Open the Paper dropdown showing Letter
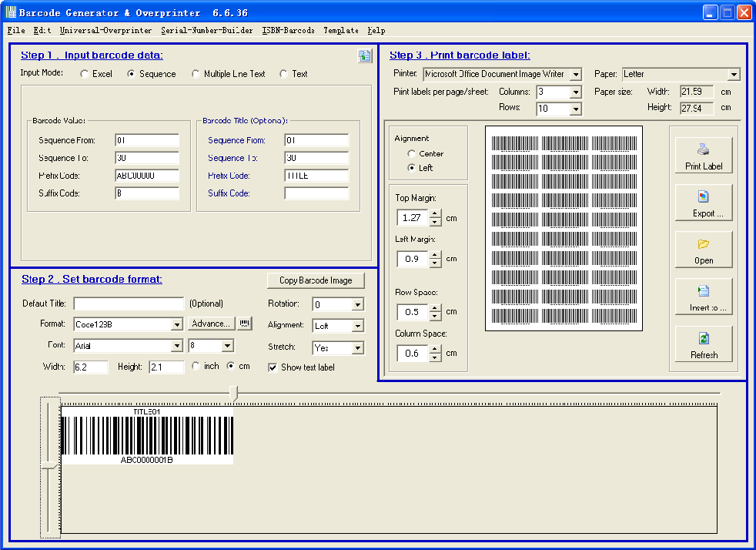756x550 pixels. (x=734, y=74)
